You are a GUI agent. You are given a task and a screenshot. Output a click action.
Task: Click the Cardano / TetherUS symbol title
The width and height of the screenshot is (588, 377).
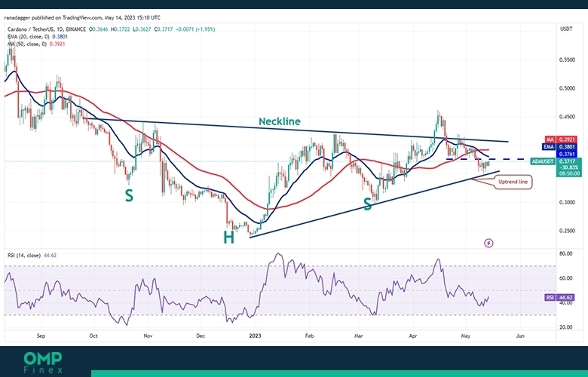(x=47, y=29)
